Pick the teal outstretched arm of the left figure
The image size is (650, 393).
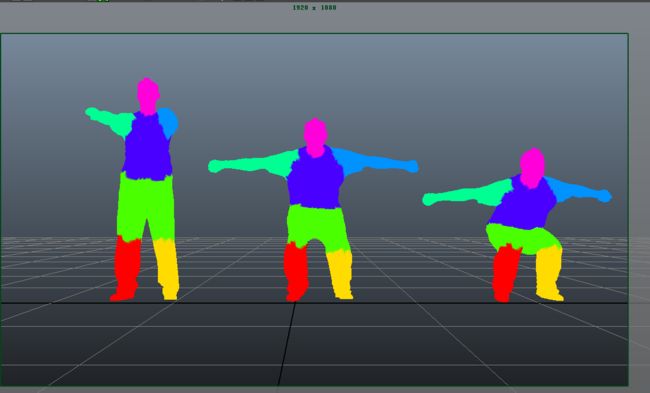coord(110,121)
